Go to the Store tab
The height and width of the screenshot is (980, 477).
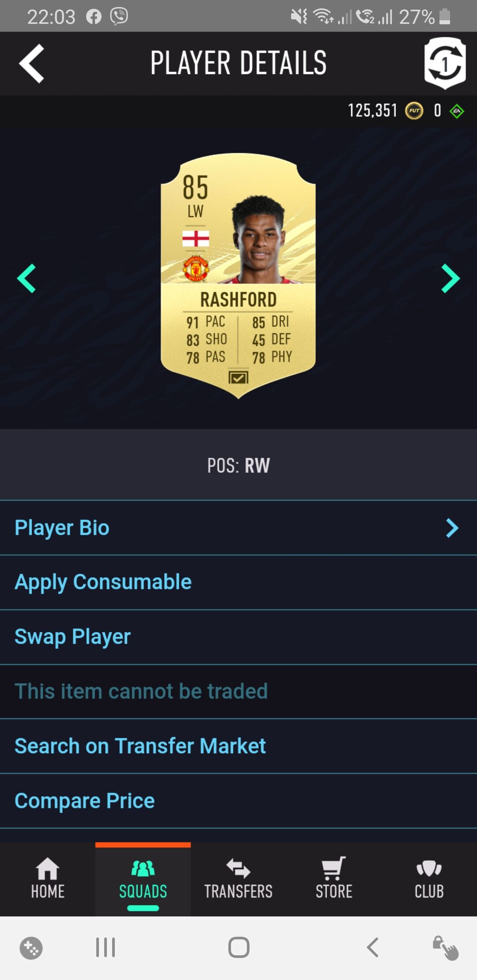pos(334,878)
